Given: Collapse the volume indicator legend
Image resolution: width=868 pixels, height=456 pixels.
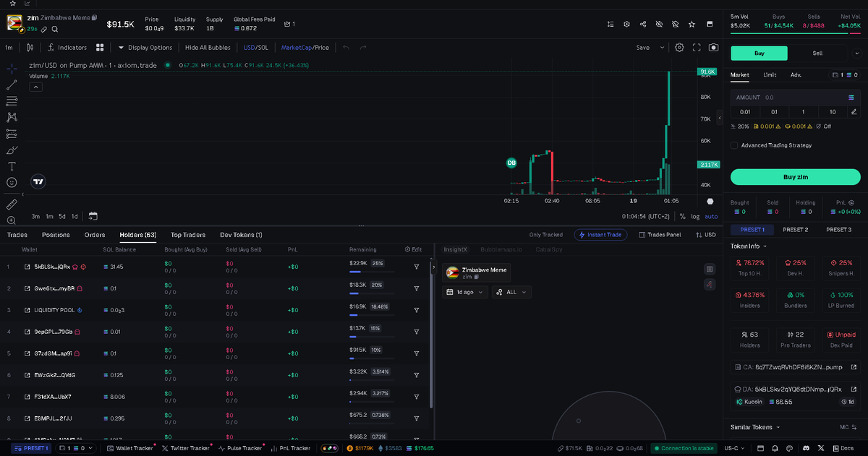Looking at the screenshot, I should click(x=35, y=87).
